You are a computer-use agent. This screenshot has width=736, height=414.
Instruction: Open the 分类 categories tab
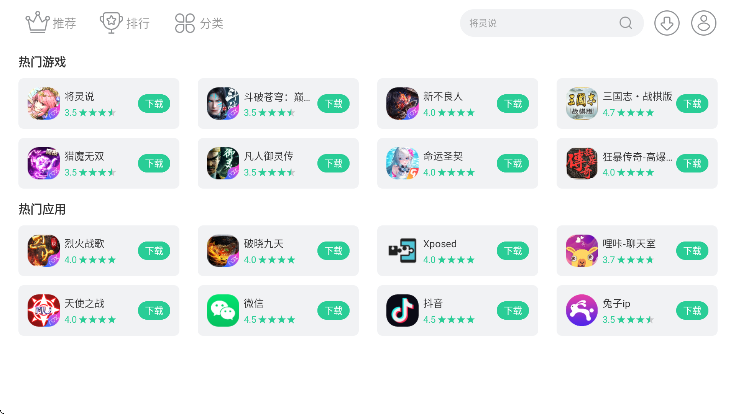point(199,22)
